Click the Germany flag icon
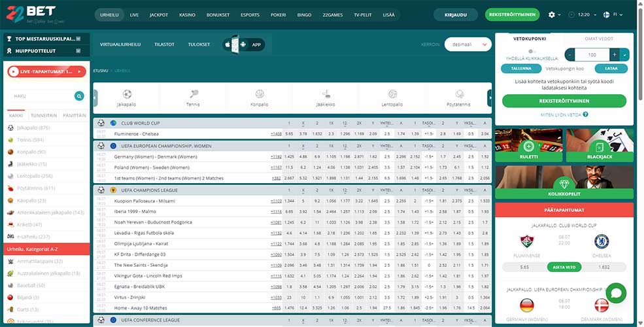 527,305
